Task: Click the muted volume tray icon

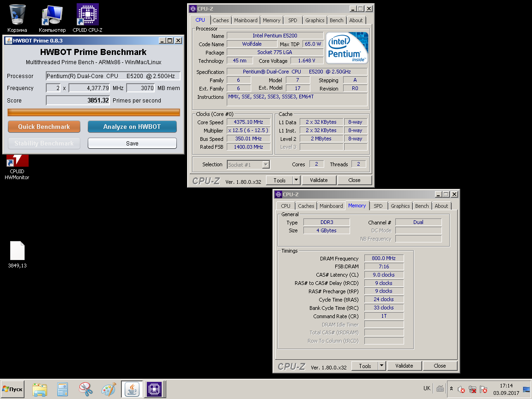Action: 461,389
